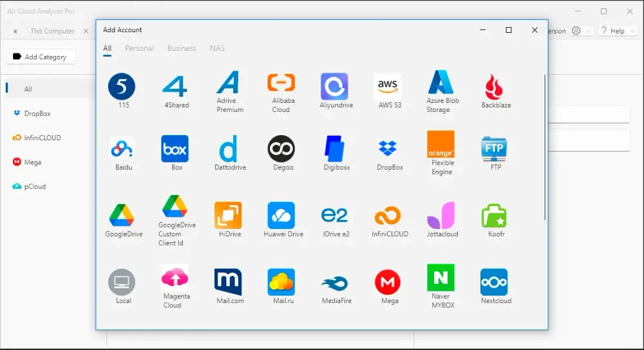
Task: Select the FTP connection icon
Action: coord(495,149)
